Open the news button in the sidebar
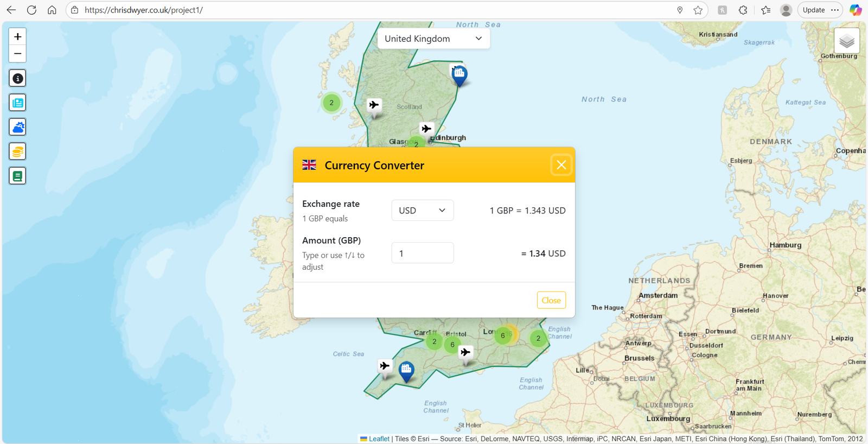The image size is (868, 444). pyautogui.click(x=17, y=103)
